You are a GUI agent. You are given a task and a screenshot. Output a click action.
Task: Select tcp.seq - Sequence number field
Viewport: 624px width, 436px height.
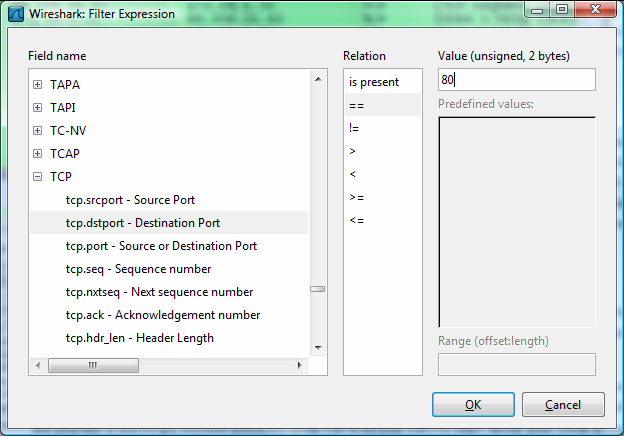[x=138, y=269]
